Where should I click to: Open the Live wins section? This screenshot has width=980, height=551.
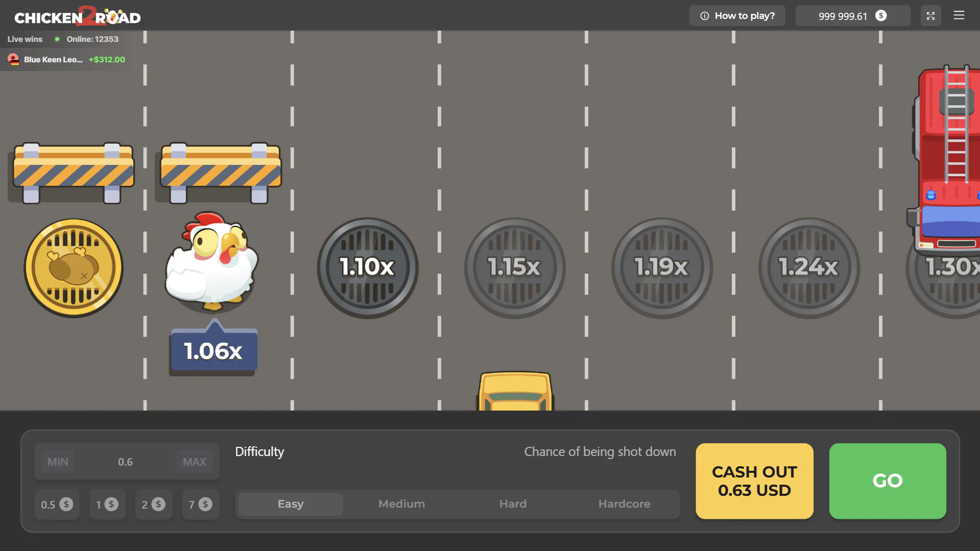[25, 39]
